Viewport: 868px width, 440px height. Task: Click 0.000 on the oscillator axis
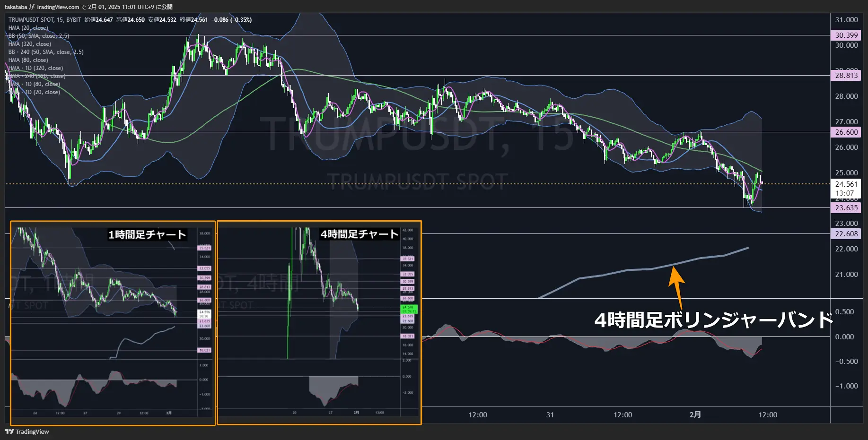[845, 337]
